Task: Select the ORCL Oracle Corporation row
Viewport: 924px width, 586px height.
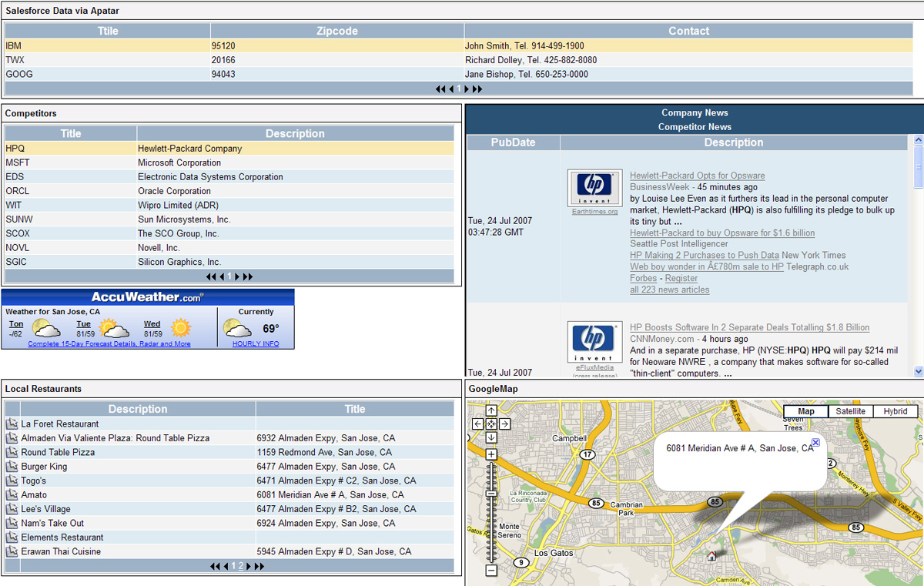Action: [229, 191]
